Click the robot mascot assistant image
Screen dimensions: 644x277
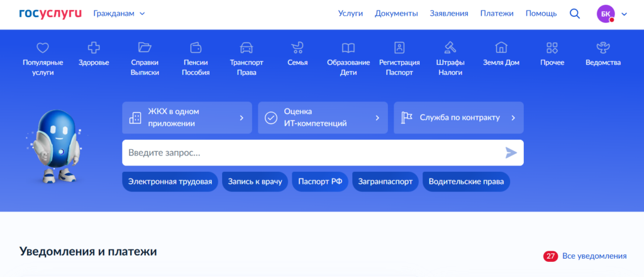point(55,145)
